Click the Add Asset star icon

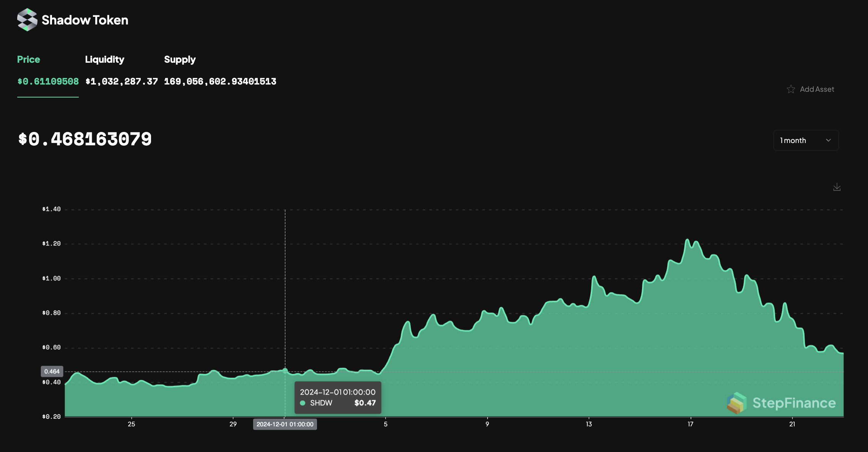click(x=791, y=89)
